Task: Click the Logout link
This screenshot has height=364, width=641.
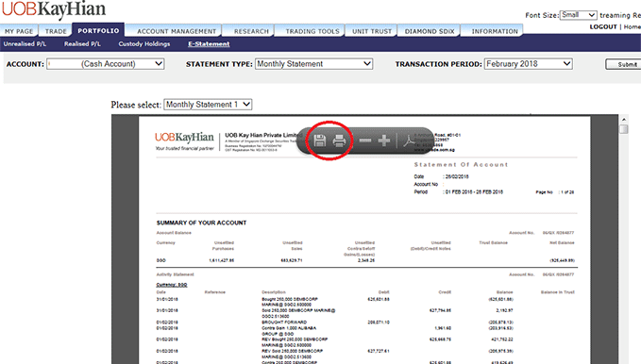Action: coord(603,26)
